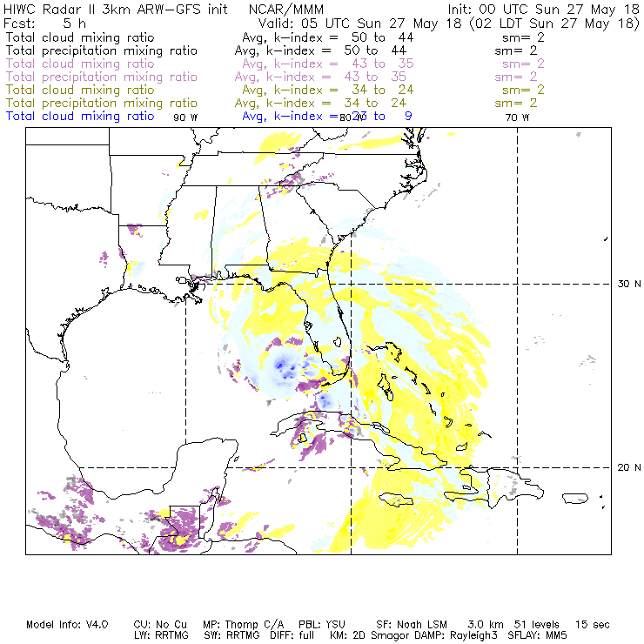Click black 'Total precipitation mixing ratio' legend line
This screenshot has height=644, width=644.
coord(102,50)
